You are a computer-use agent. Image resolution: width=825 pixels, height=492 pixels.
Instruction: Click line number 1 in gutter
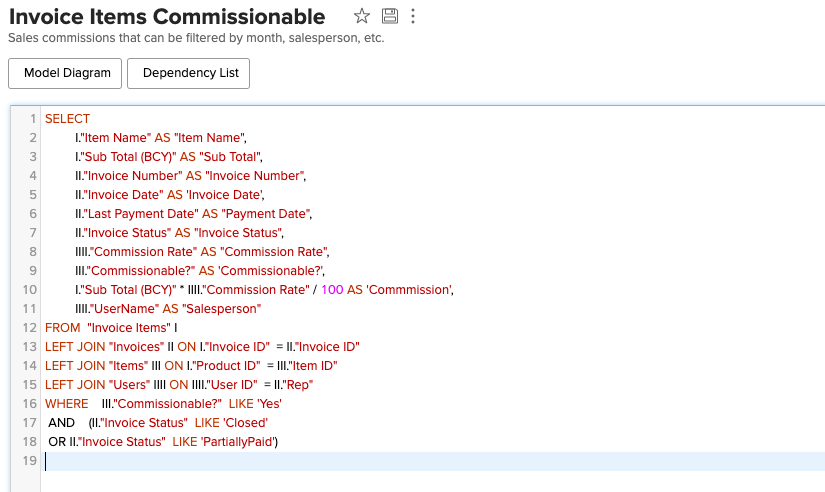[x=33, y=119]
